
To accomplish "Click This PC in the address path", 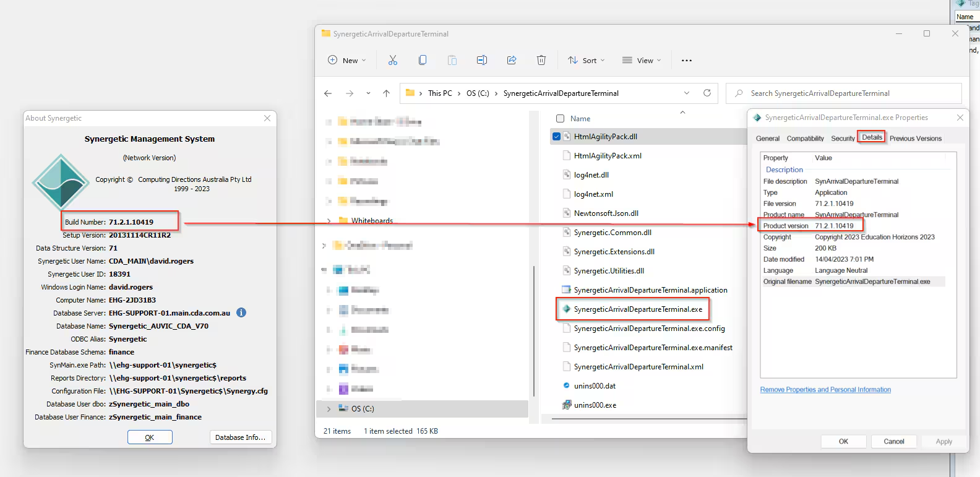I will tap(440, 93).
